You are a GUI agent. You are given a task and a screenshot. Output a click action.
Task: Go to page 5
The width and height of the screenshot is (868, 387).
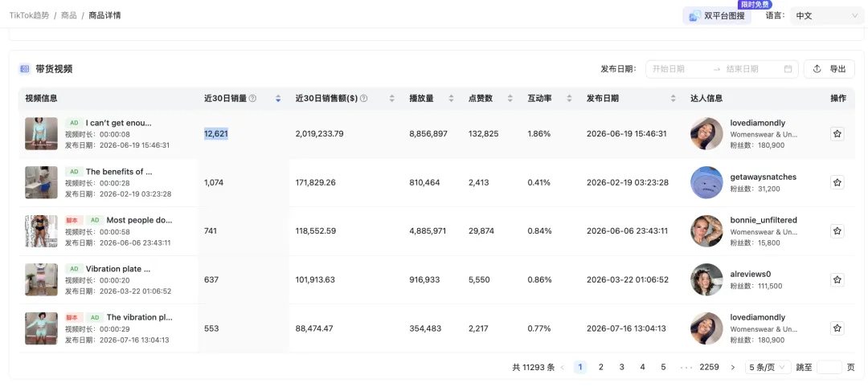pos(663,367)
